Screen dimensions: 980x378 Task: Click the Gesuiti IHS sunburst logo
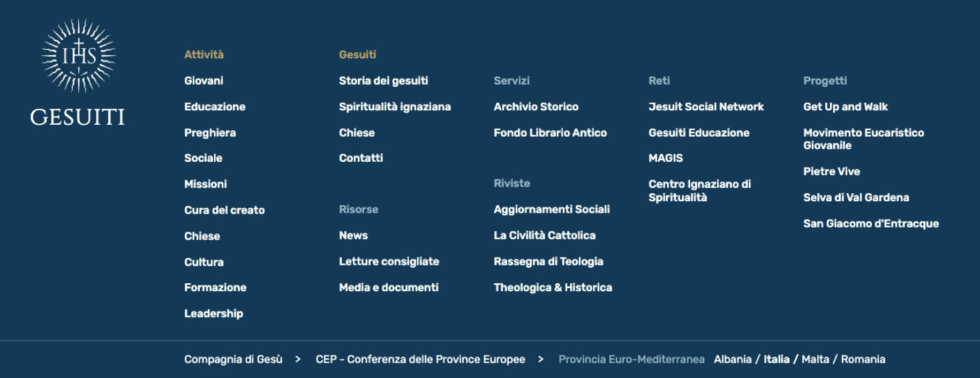pos(78,72)
